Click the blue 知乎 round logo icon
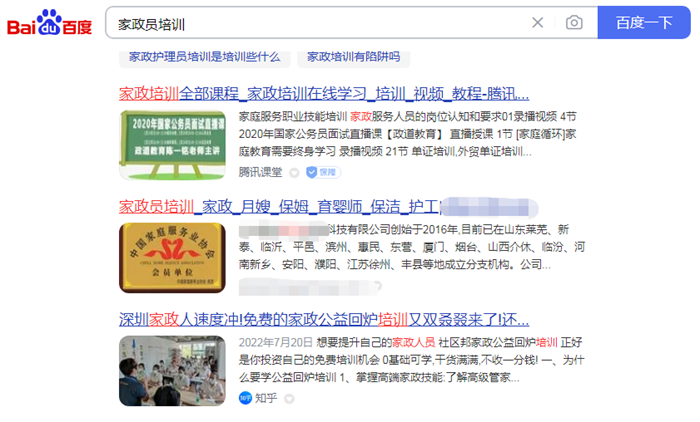This screenshot has height=422, width=700. coord(246,398)
